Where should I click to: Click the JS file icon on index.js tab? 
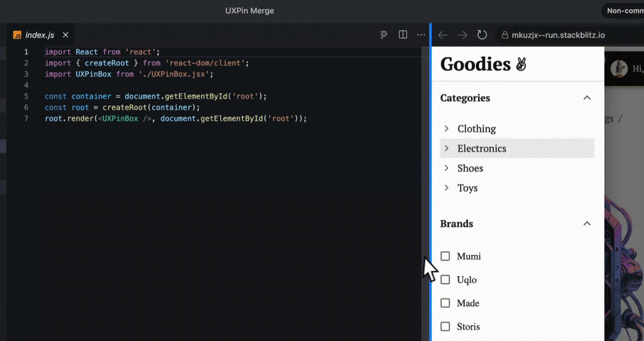pos(17,35)
